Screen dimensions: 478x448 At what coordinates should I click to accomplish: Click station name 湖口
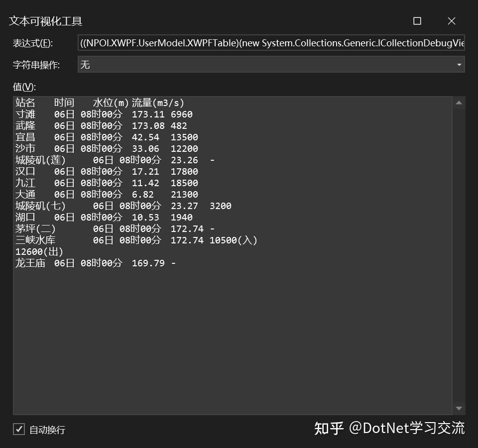click(x=25, y=217)
